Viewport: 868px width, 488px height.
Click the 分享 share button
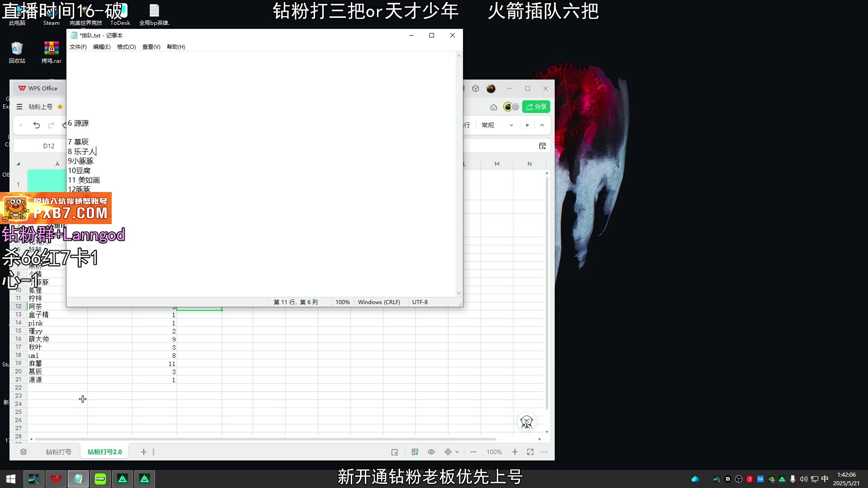[536, 107]
